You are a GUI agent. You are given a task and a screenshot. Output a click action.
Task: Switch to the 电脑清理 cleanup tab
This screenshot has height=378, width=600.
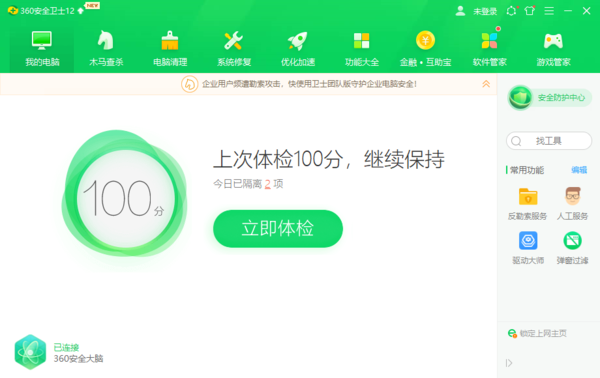coord(170,49)
